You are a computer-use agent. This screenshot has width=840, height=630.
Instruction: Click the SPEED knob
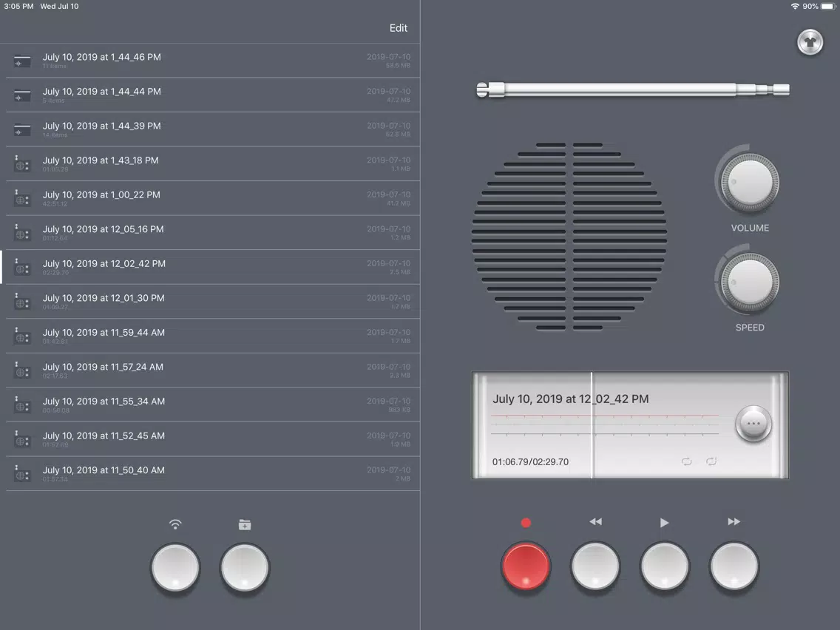tap(750, 282)
